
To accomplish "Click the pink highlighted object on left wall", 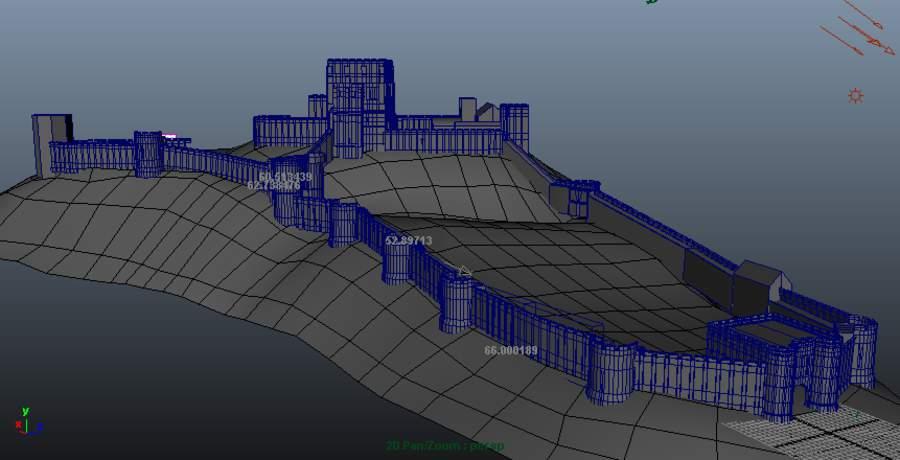I will pos(169,136).
